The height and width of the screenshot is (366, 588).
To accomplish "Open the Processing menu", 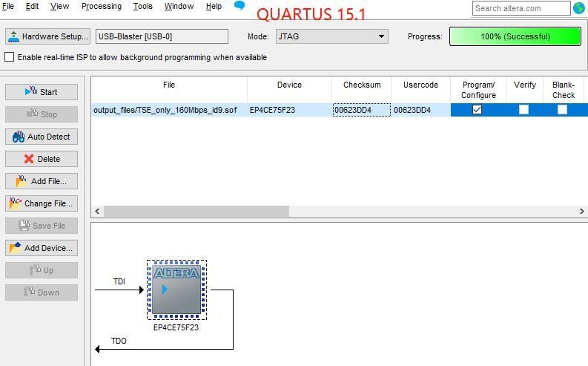I will 102,6.
